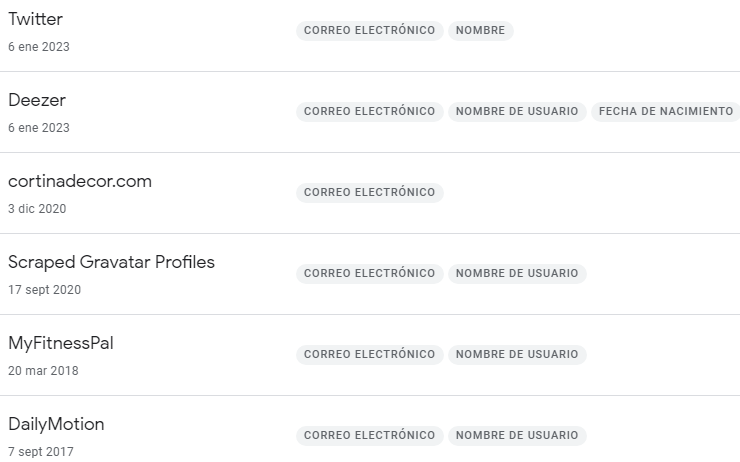Screen dimensions: 740x462
Task: Click the 3 dic 2020 date text
Action: pyautogui.click(x=37, y=209)
